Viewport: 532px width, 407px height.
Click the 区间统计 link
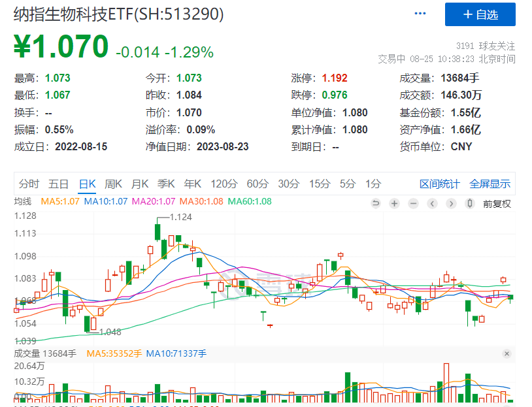[439, 184]
